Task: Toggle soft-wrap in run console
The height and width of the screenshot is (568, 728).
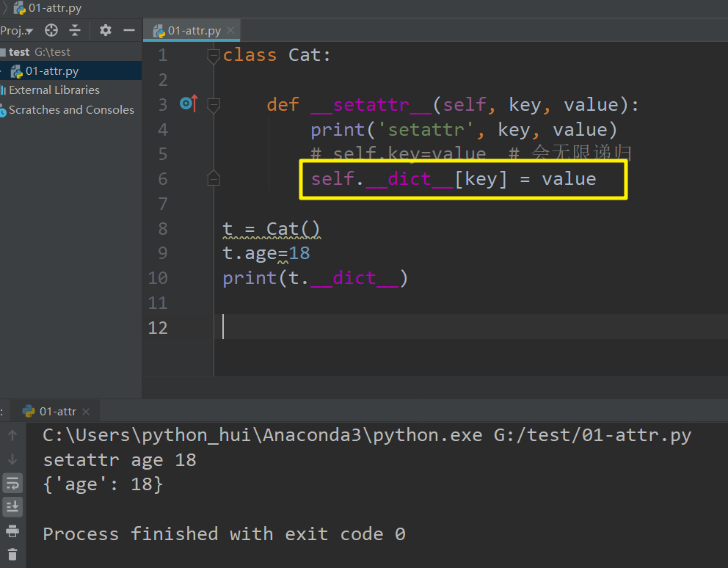Action: click(x=12, y=483)
